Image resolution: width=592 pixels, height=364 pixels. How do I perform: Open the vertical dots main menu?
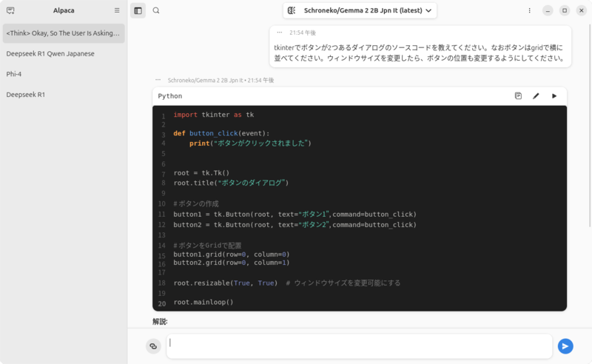(529, 10)
